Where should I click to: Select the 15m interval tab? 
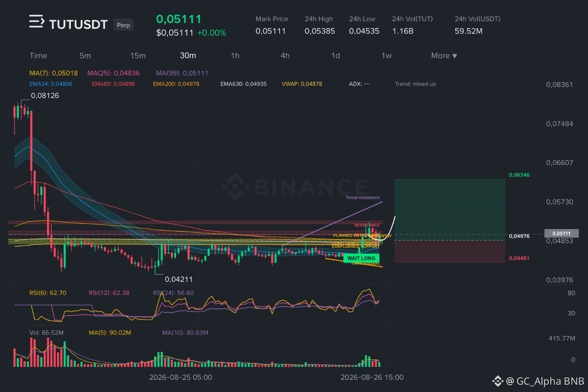tap(138, 56)
